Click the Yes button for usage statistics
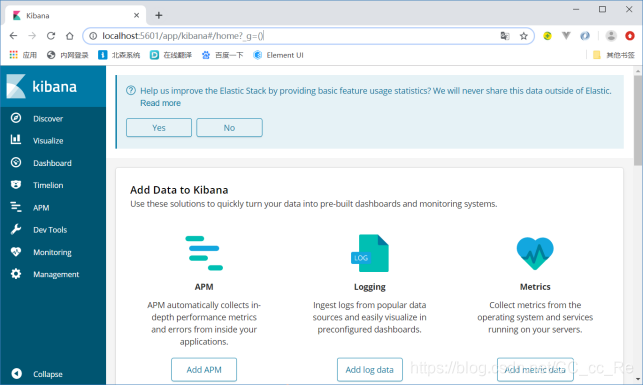This screenshot has width=643, height=386. 159,128
